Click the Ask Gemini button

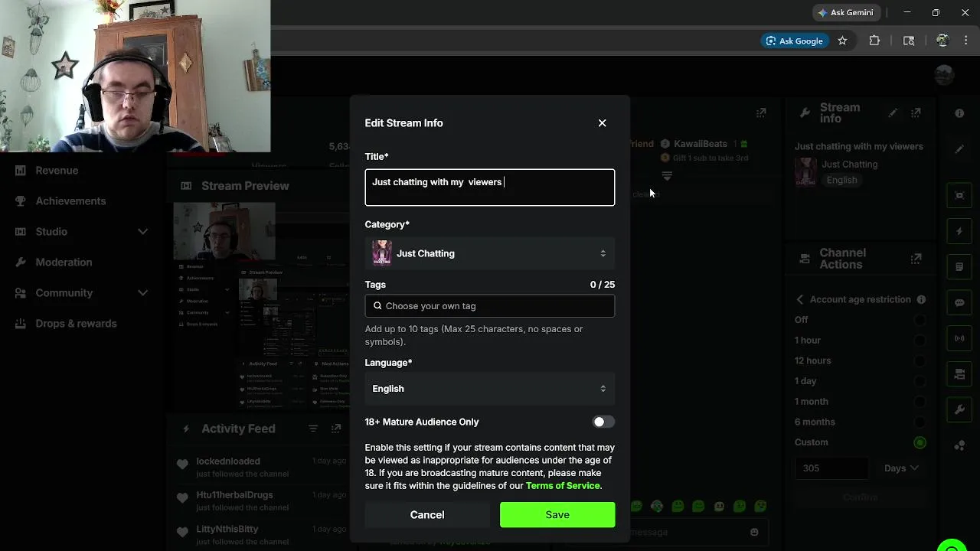(x=845, y=12)
